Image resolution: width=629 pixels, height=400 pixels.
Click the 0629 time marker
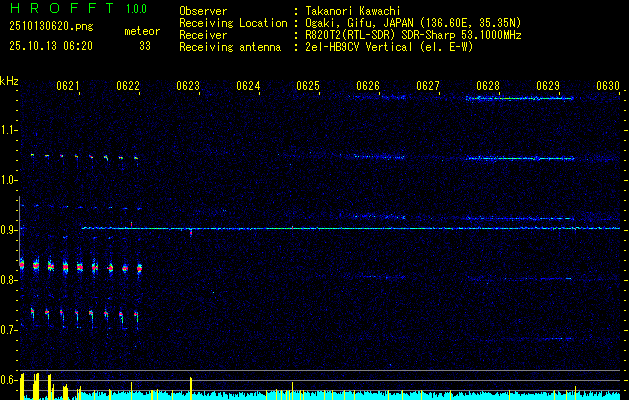coord(548,86)
